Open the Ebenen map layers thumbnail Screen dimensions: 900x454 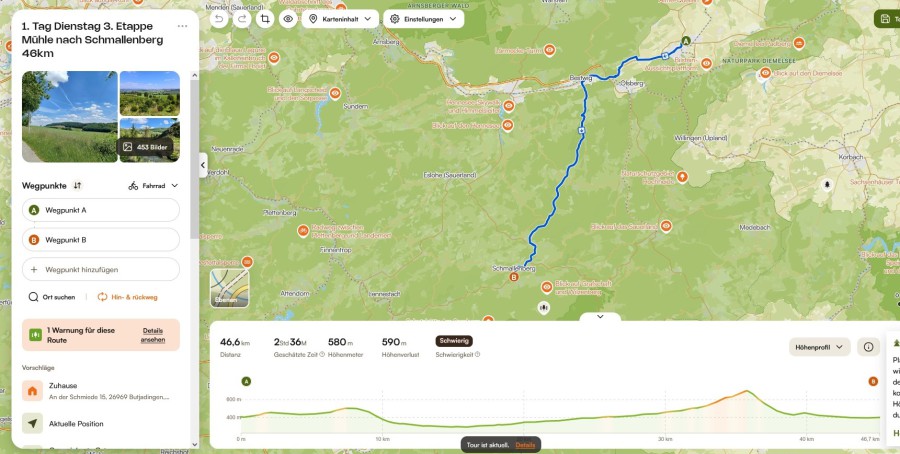click(x=230, y=288)
